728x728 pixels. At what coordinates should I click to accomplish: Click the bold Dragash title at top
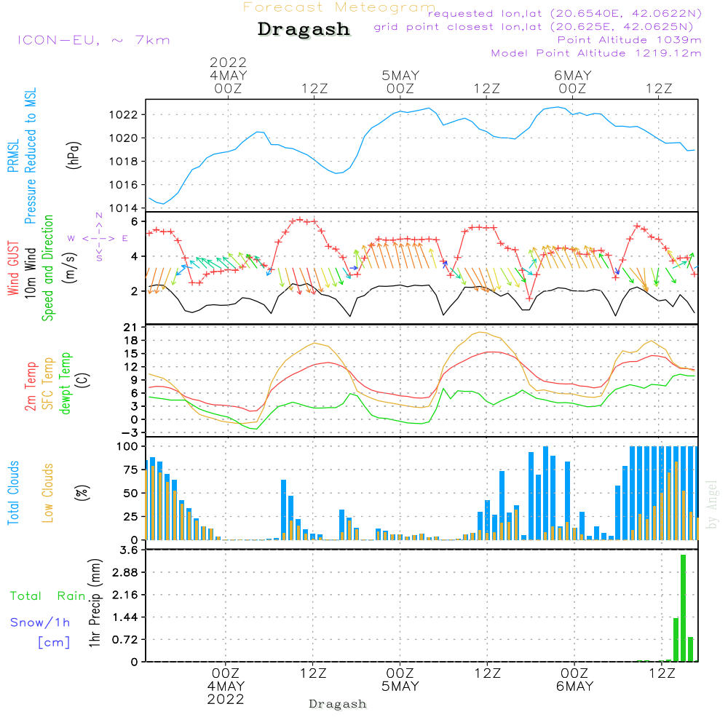[304, 29]
